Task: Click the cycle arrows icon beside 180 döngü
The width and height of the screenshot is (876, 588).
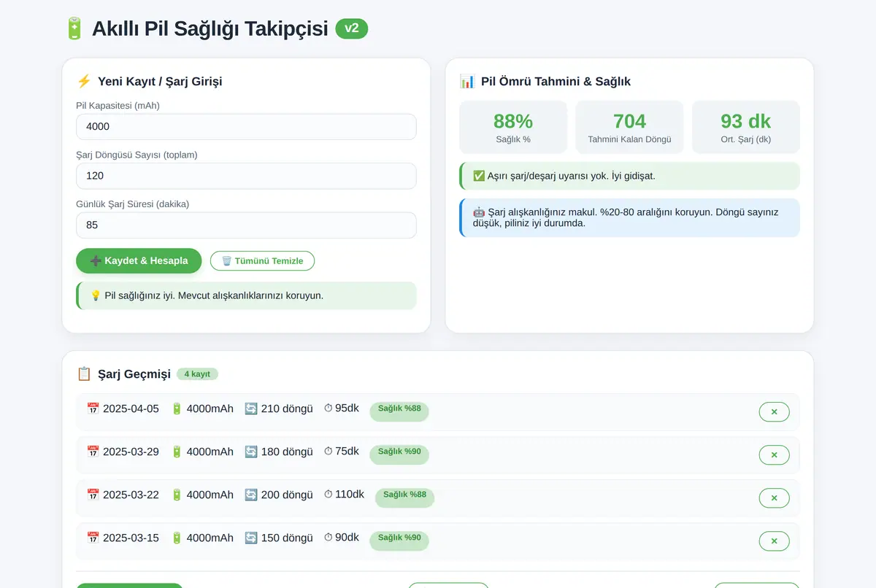Action: coord(251,452)
